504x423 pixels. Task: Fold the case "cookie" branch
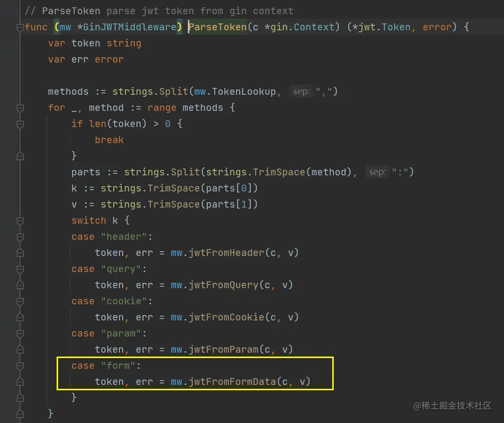coord(20,301)
